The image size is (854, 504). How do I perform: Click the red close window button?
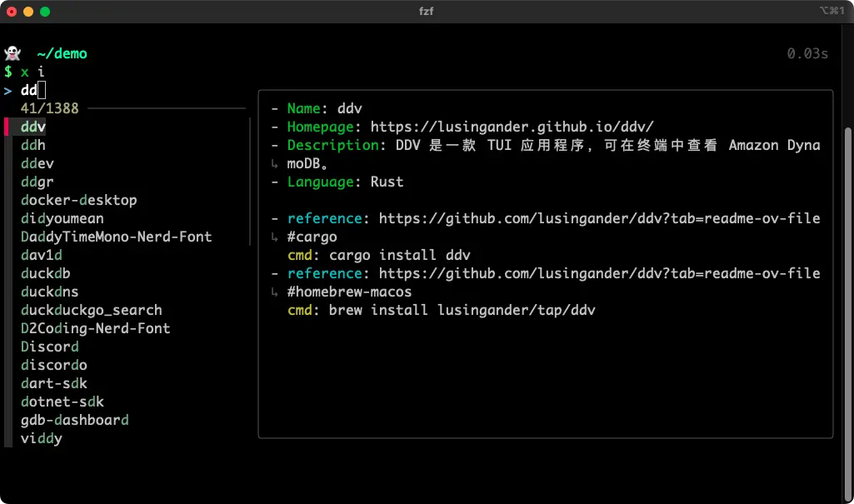(12, 12)
